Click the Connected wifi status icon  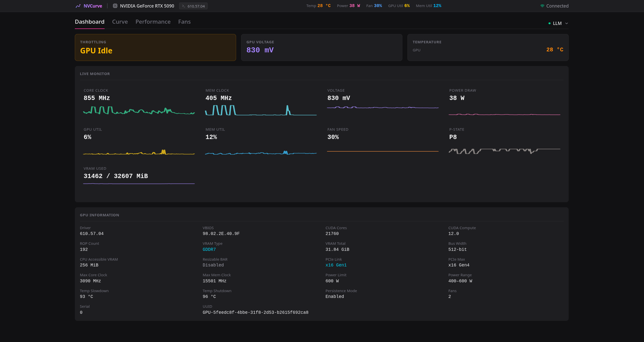542,6
